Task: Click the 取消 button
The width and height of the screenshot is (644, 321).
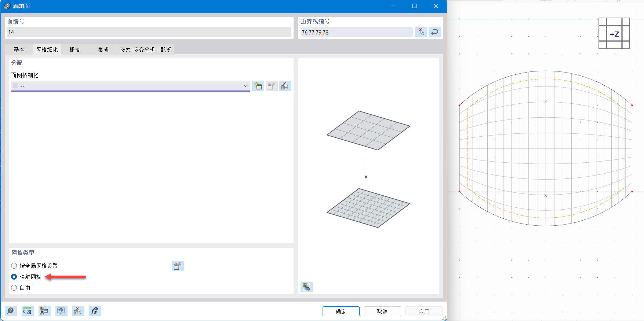Action: pos(382,311)
